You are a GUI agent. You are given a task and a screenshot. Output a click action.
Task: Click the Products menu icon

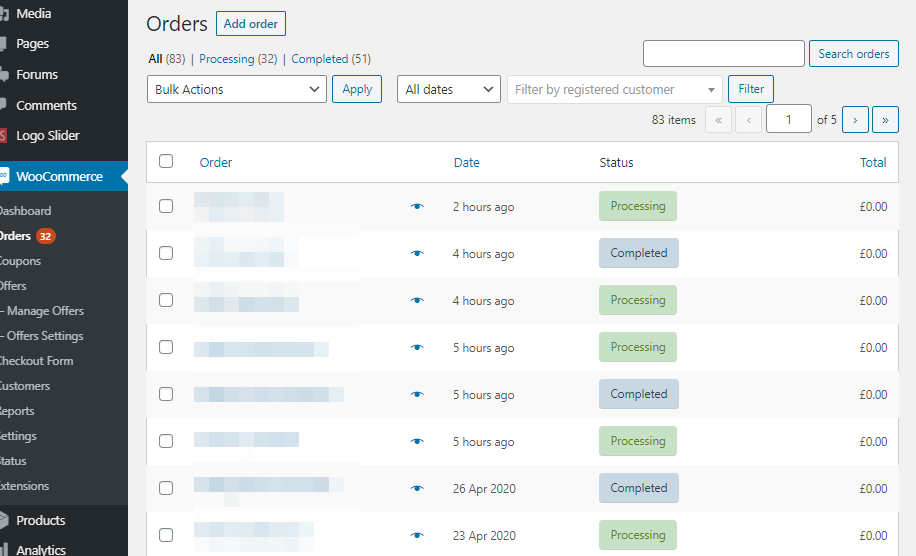[4, 521]
